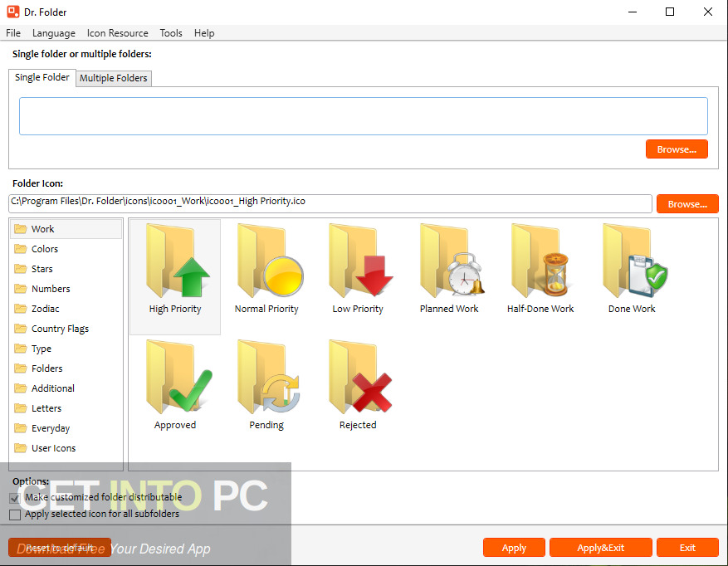
Task: Open the Additional icon category
Action: 66,388
